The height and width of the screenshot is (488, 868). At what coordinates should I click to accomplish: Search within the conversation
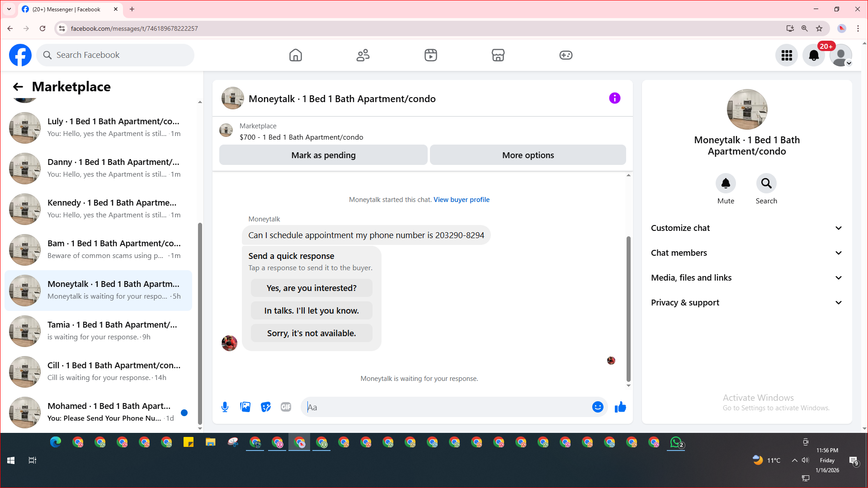[x=766, y=183]
